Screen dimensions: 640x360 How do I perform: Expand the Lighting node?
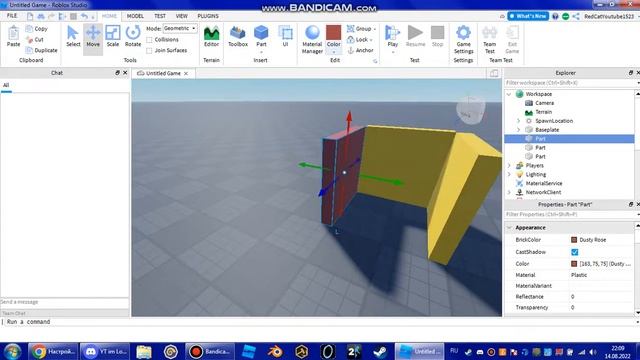coord(509,175)
